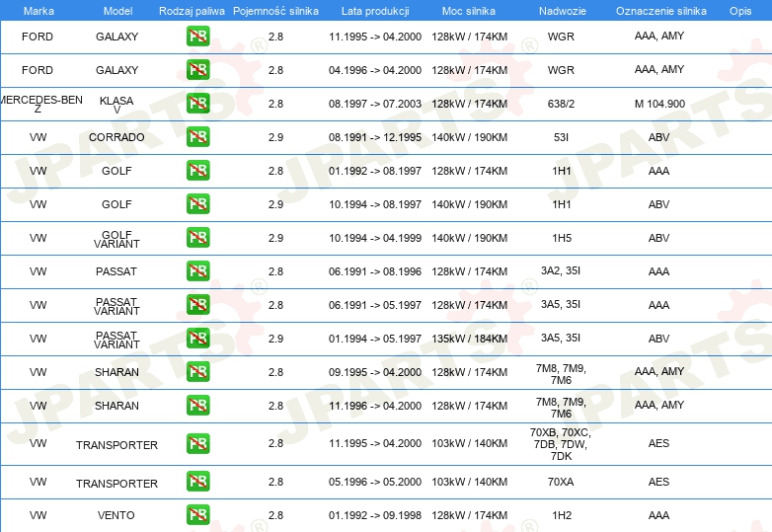
Task: Select the KLASA V model cell
Action: click(116, 105)
